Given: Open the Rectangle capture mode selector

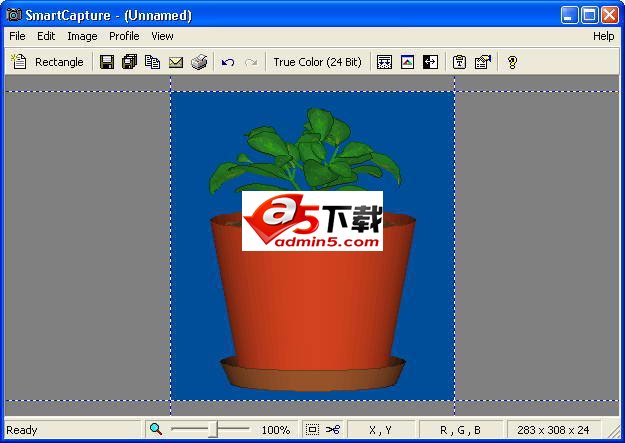Looking at the screenshot, I should coord(59,62).
